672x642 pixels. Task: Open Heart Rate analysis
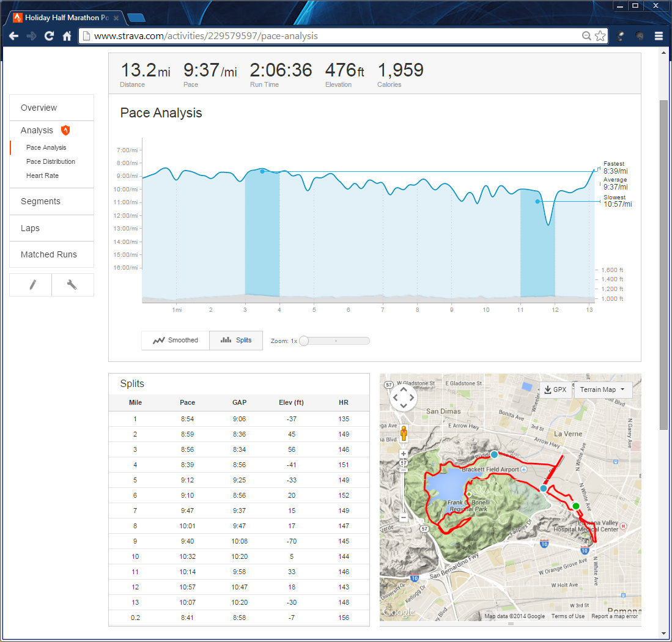point(42,175)
